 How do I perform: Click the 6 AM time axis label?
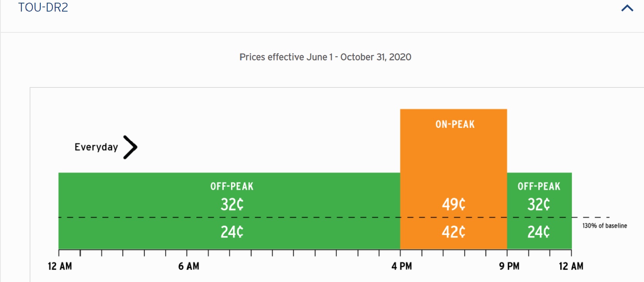click(x=189, y=266)
